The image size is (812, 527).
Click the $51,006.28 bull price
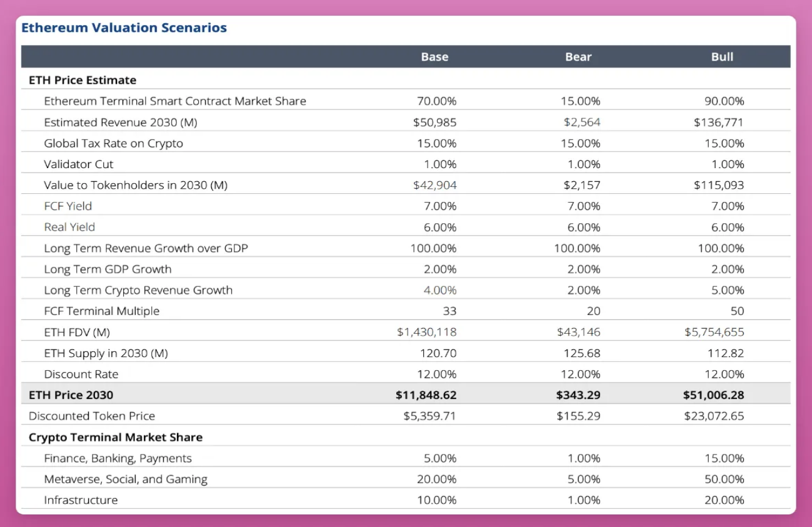pyautogui.click(x=713, y=395)
